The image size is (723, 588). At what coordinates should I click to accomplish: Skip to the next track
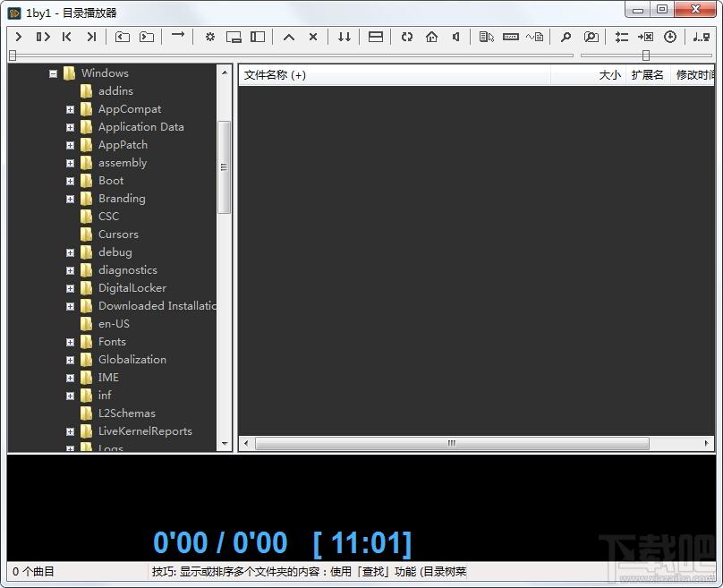91,37
